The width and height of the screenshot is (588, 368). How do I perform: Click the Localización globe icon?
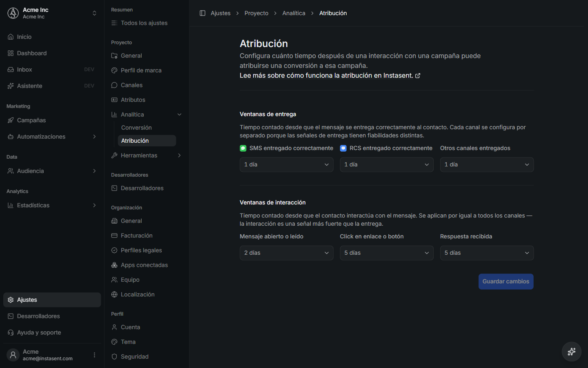point(114,294)
